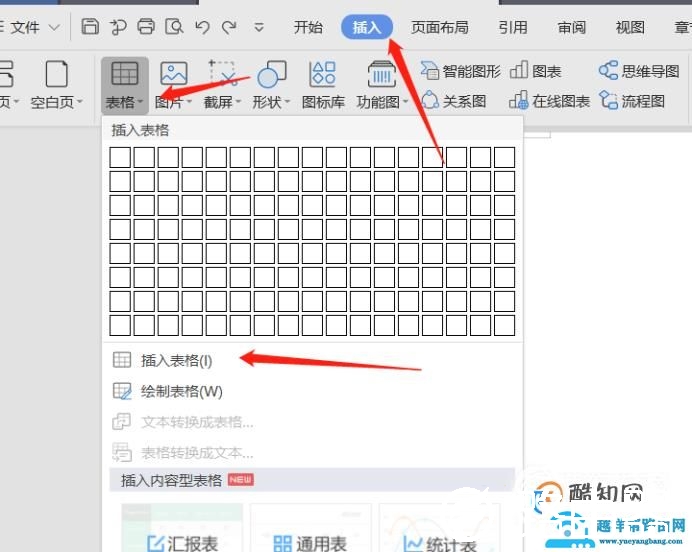Image resolution: width=692 pixels, height=552 pixels.
Task: Click the top-left cell of table grid
Action: (120, 158)
